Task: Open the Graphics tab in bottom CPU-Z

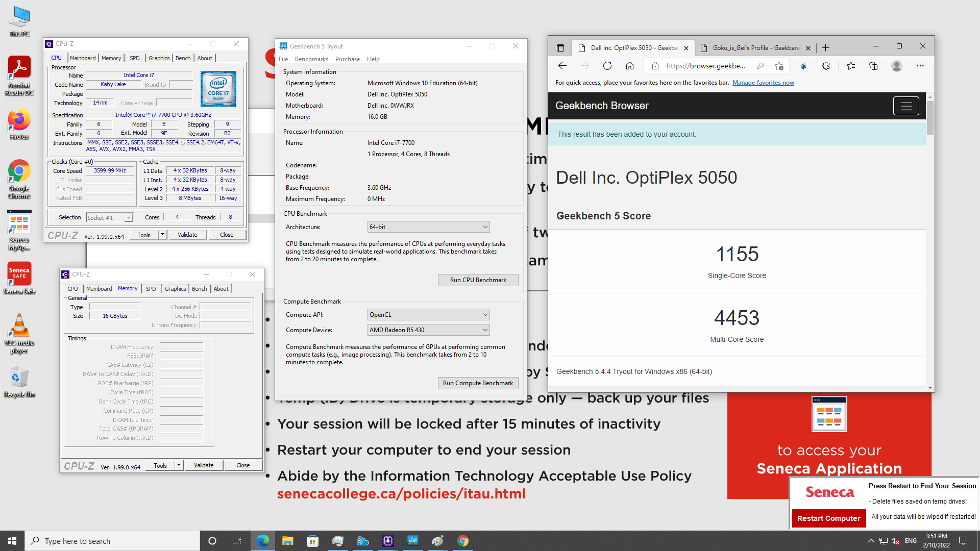Action: pos(175,289)
